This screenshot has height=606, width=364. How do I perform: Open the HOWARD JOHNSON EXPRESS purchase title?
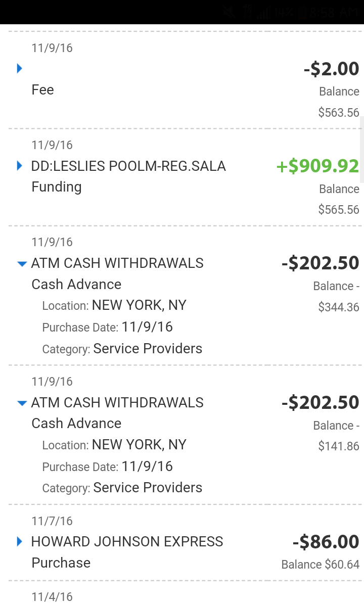(x=127, y=542)
